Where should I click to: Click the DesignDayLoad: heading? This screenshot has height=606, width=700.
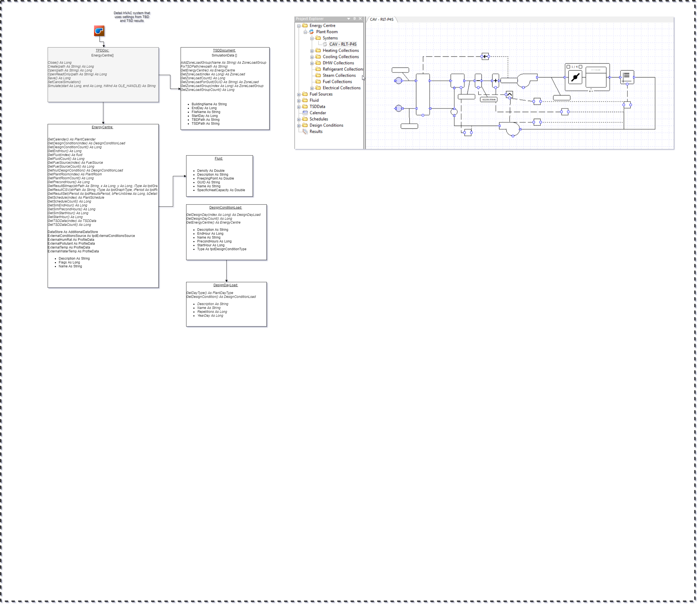click(x=226, y=285)
